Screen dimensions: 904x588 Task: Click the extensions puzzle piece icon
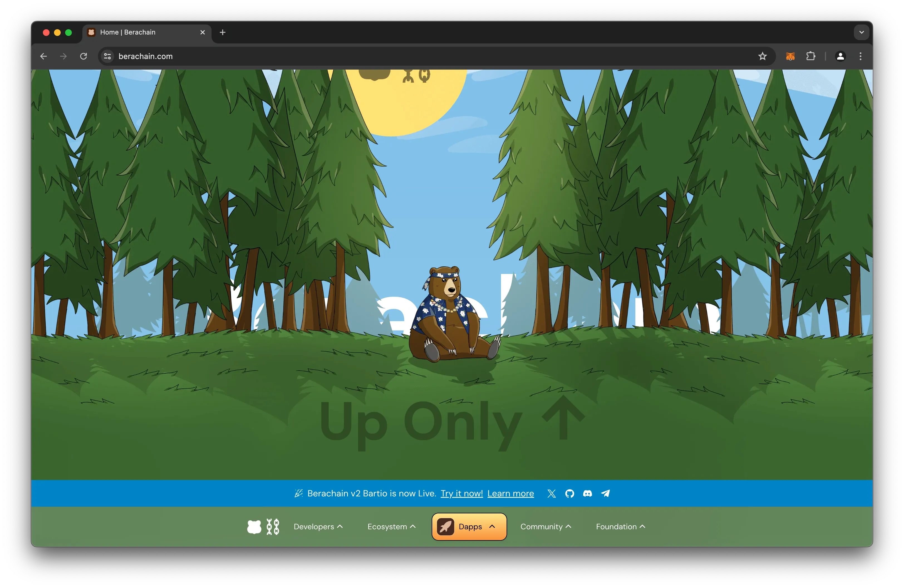coord(809,56)
